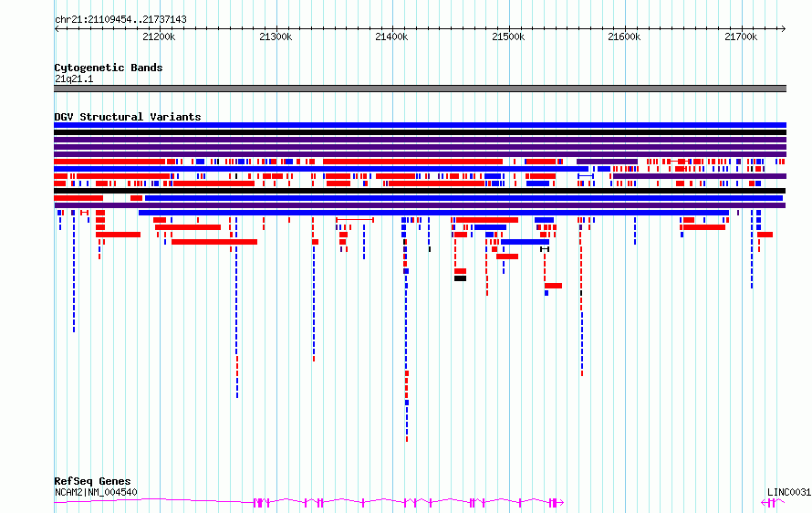This screenshot has height=513, width=812.
Task: Open the Cytogenetic Bands track title
Action: pos(109,68)
